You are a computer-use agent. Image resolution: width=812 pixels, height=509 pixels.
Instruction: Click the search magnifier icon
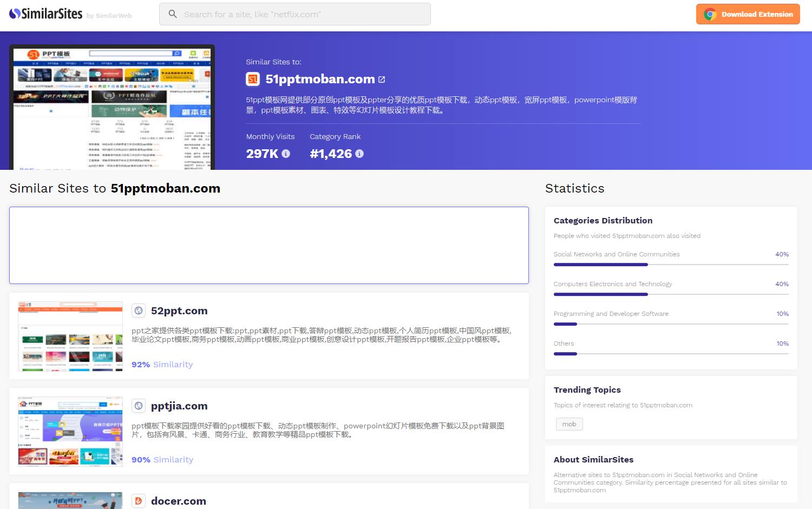pos(173,14)
